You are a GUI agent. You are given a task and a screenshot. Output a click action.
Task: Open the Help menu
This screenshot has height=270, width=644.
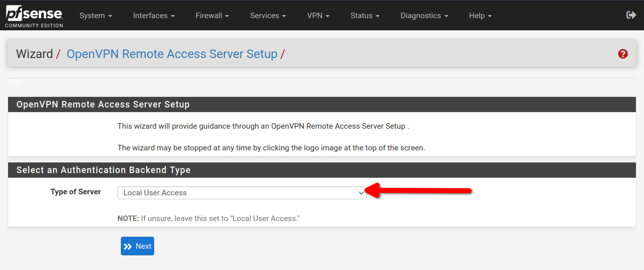[480, 16]
